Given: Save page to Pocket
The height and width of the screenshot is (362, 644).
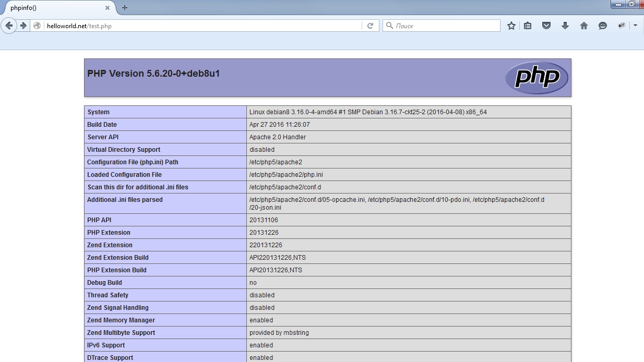Looking at the screenshot, I should (546, 26).
